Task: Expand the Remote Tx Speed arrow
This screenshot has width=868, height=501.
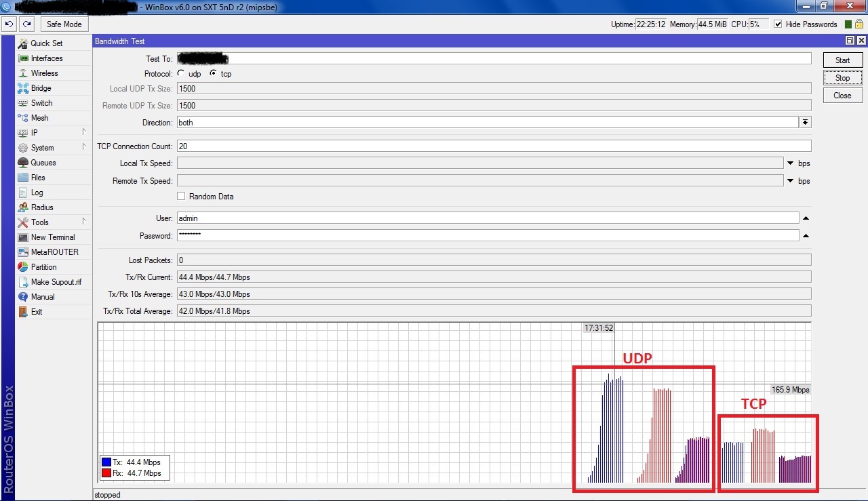Action: coord(790,181)
